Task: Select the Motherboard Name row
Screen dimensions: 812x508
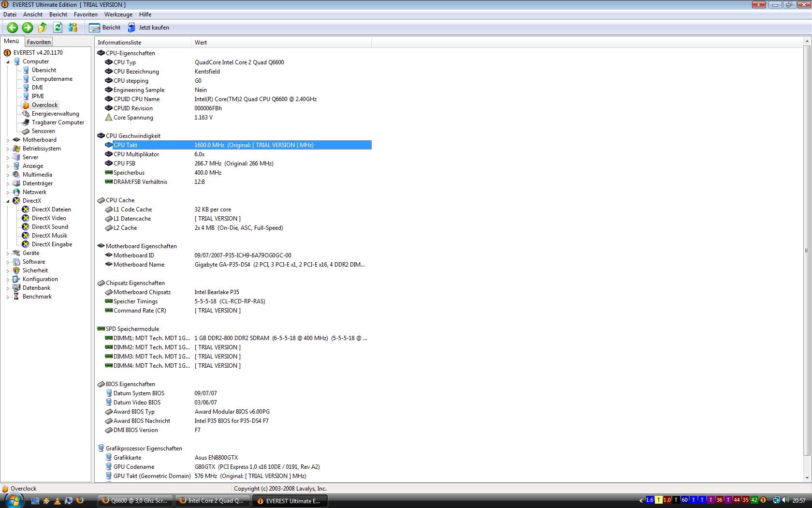Action: pyautogui.click(x=238, y=265)
